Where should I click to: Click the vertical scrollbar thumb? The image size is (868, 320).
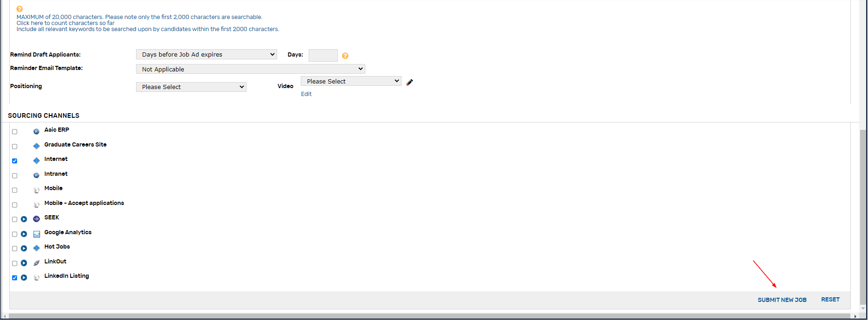point(863,217)
